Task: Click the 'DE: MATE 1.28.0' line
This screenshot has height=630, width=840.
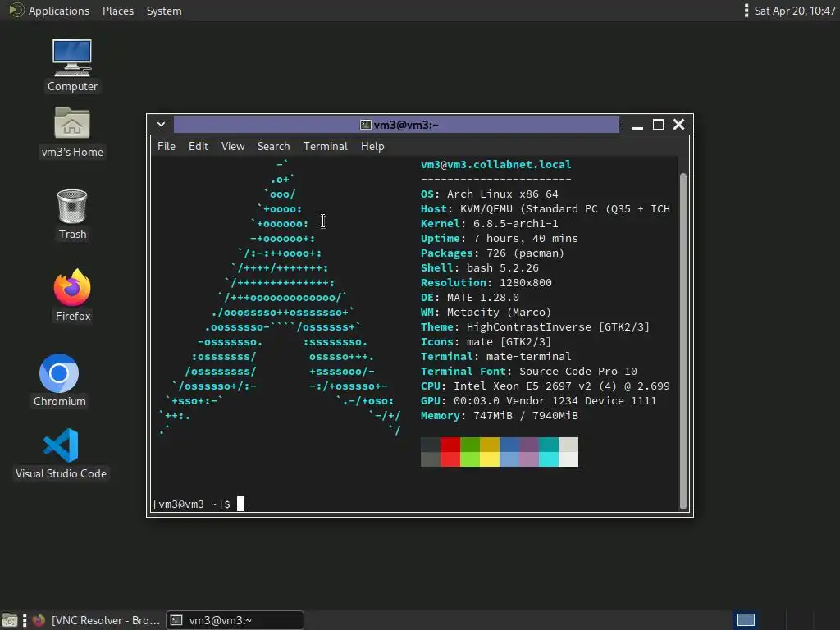Action: (470, 297)
